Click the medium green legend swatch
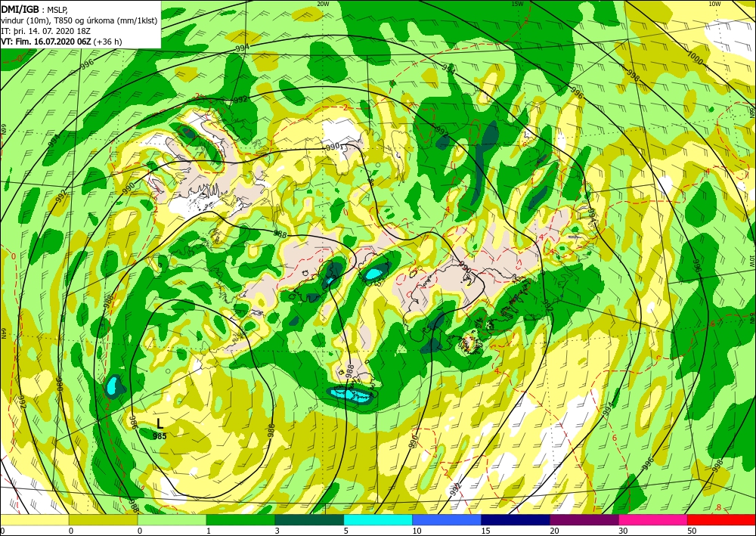The height and width of the screenshot is (536, 756). (240, 520)
